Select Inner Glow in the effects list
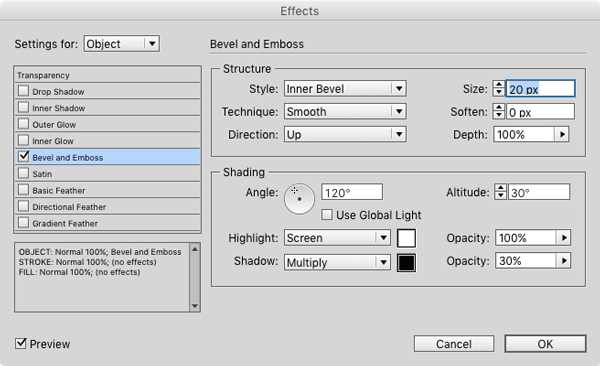 108,141
